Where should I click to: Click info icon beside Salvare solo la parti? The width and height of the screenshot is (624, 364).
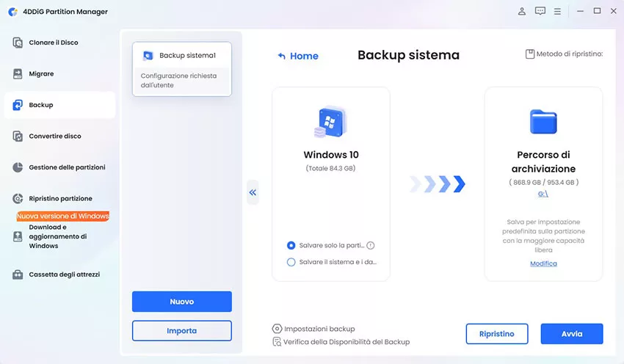coord(371,245)
